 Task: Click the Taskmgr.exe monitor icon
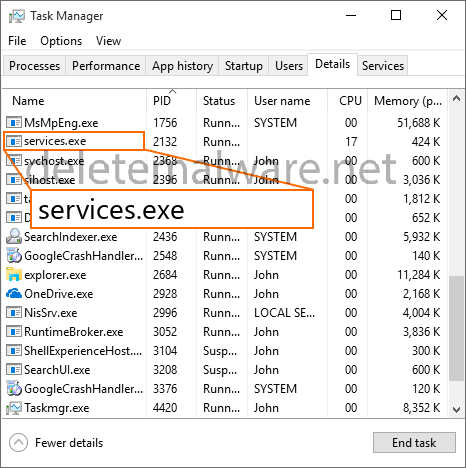tap(14, 408)
